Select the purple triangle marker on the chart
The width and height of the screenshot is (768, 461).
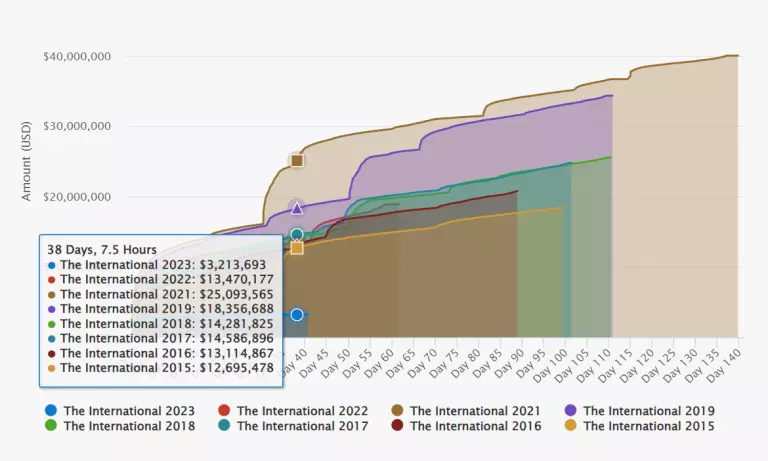[297, 208]
